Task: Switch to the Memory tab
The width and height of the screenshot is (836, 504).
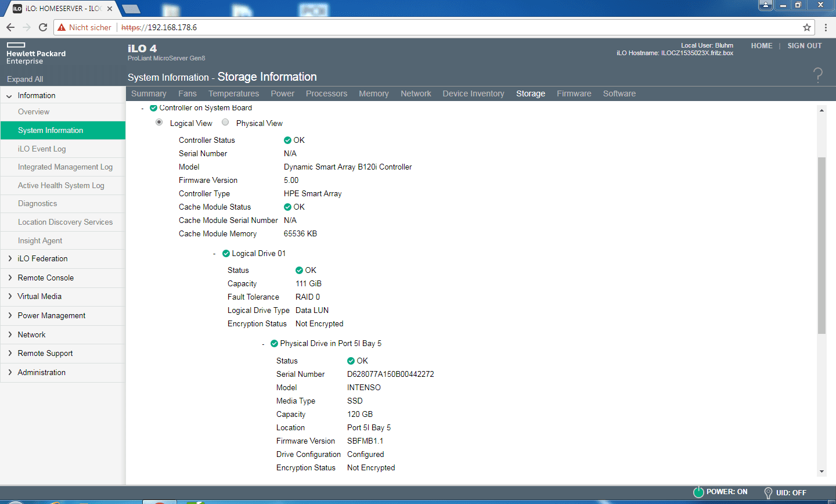Action: 374,93
